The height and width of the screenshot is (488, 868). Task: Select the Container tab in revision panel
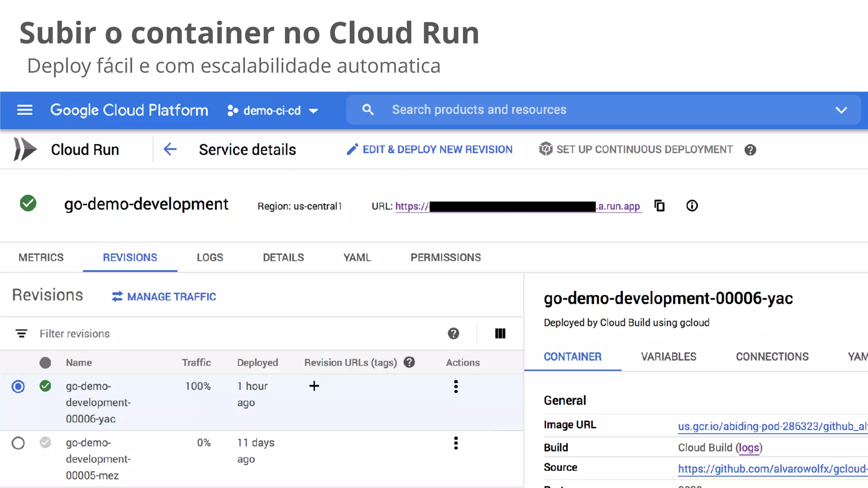(x=573, y=357)
